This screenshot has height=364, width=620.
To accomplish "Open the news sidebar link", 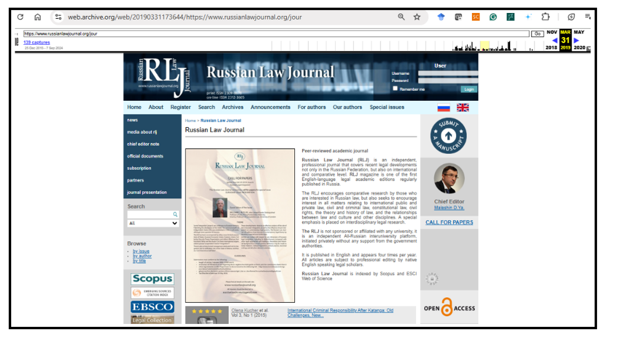I will pyautogui.click(x=133, y=120).
